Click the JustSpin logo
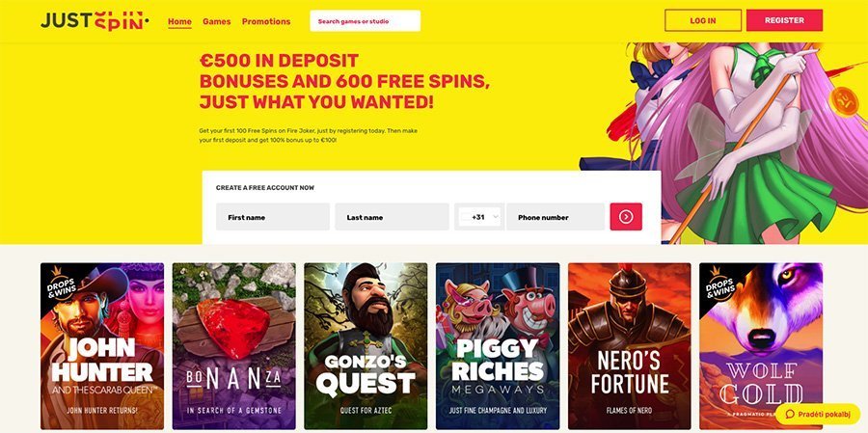 tap(95, 21)
